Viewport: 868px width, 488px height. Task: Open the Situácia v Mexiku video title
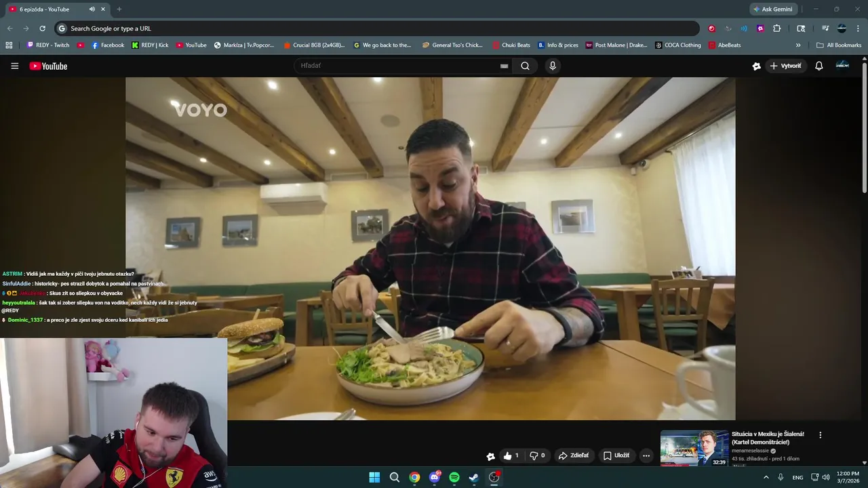[768, 438]
